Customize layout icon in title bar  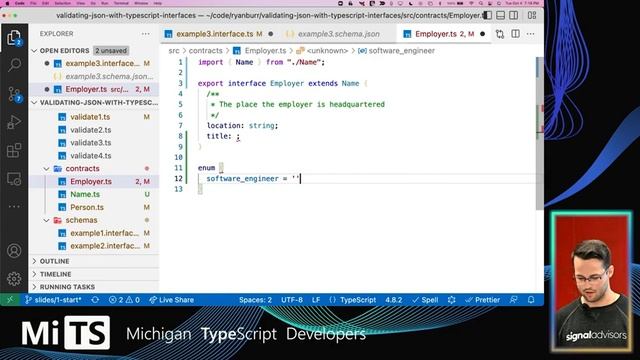532,16
